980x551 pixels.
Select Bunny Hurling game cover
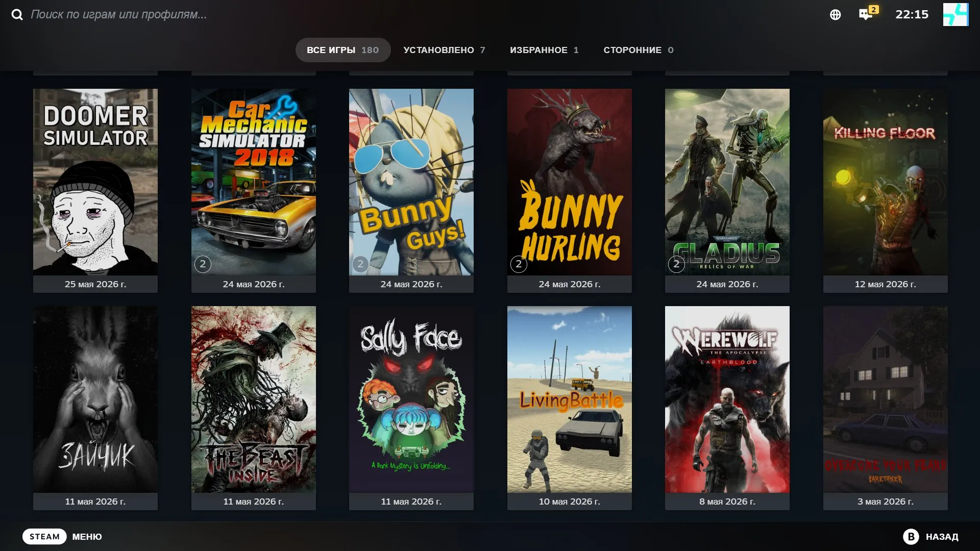tap(569, 182)
